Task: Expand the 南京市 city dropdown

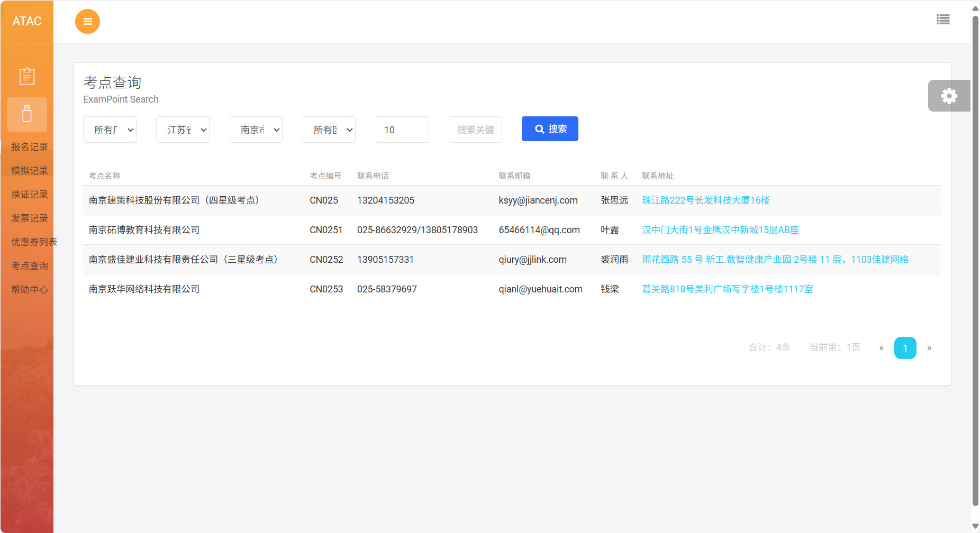Action: tap(256, 130)
